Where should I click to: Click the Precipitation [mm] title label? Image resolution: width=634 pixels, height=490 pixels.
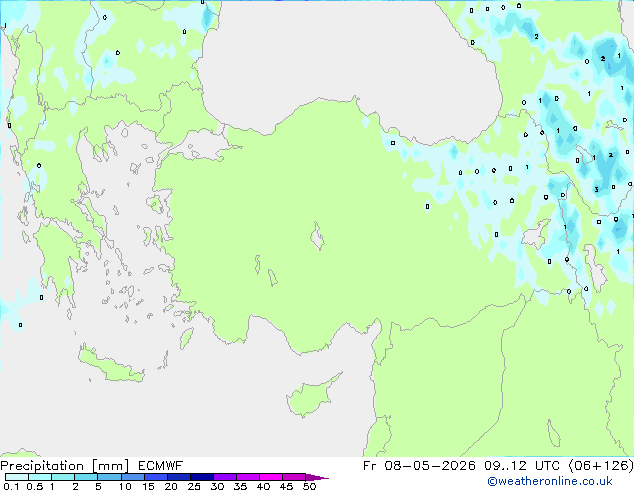point(65,466)
